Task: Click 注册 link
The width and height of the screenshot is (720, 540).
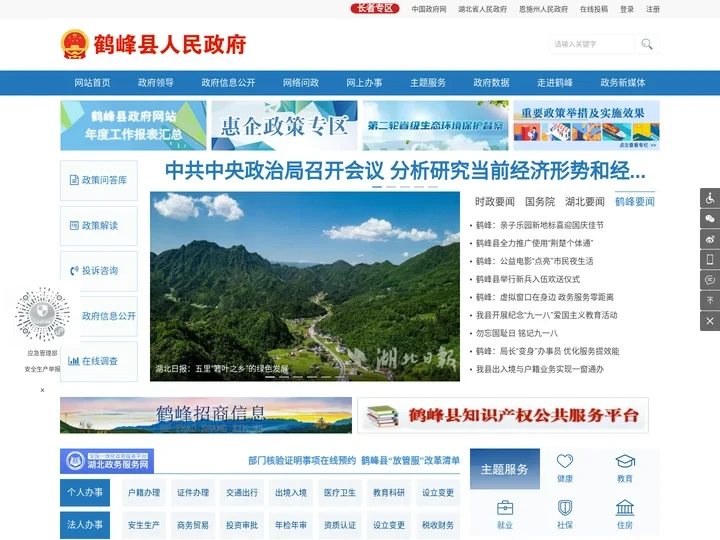Action: click(x=652, y=9)
